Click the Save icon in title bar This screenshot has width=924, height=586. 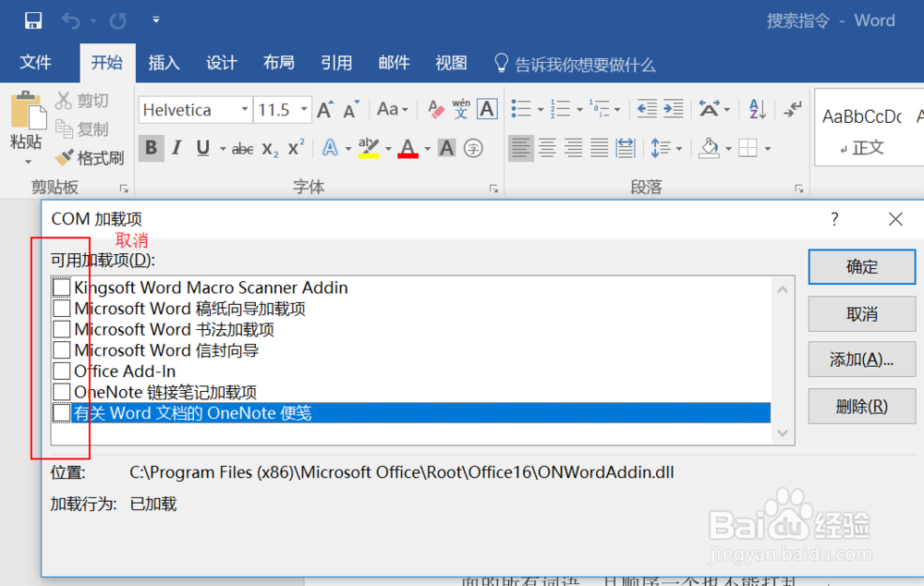[x=33, y=20]
